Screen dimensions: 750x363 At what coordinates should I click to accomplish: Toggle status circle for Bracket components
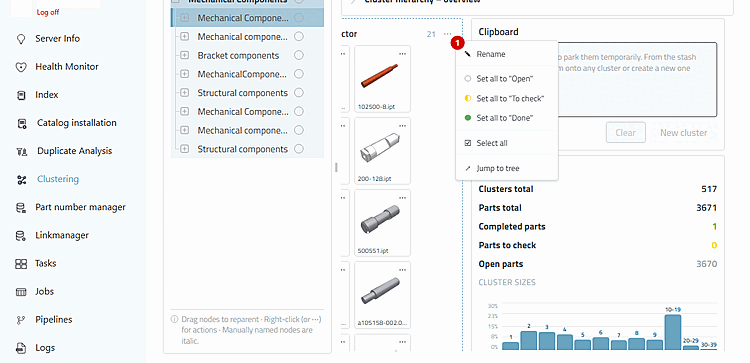click(299, 55)
